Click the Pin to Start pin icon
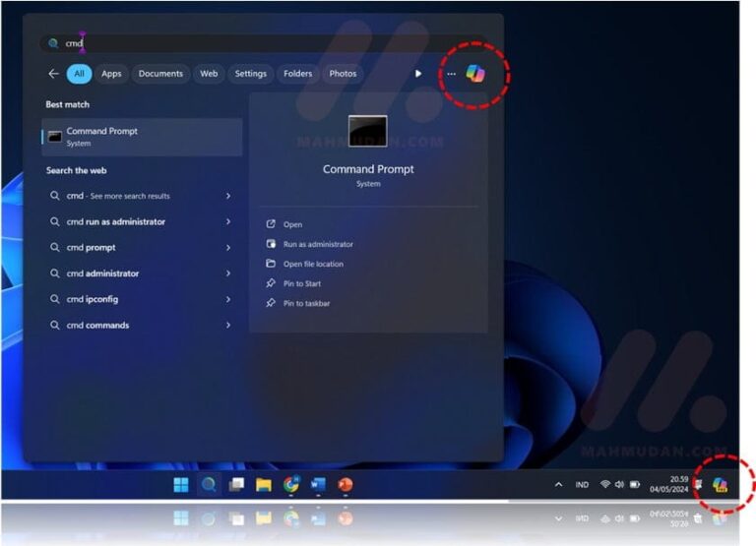This screenshot has width=756, height=546. (271, 283)
